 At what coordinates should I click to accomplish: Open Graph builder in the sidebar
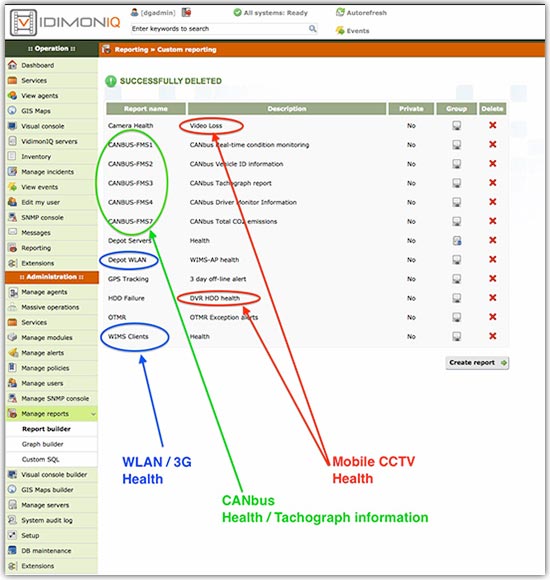click(x=42, y=444)
